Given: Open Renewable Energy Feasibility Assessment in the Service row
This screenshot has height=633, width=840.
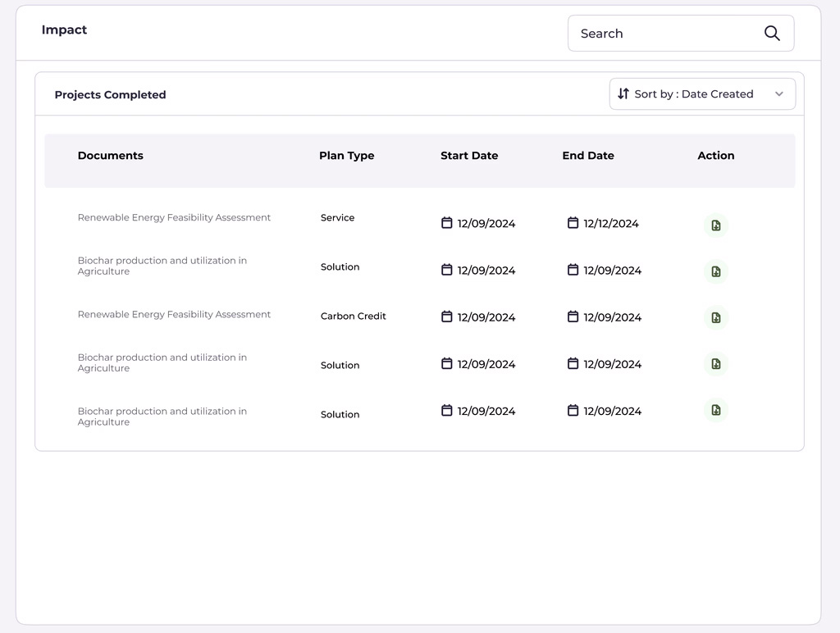Looking at the screenshot, I should coord(174,218).
